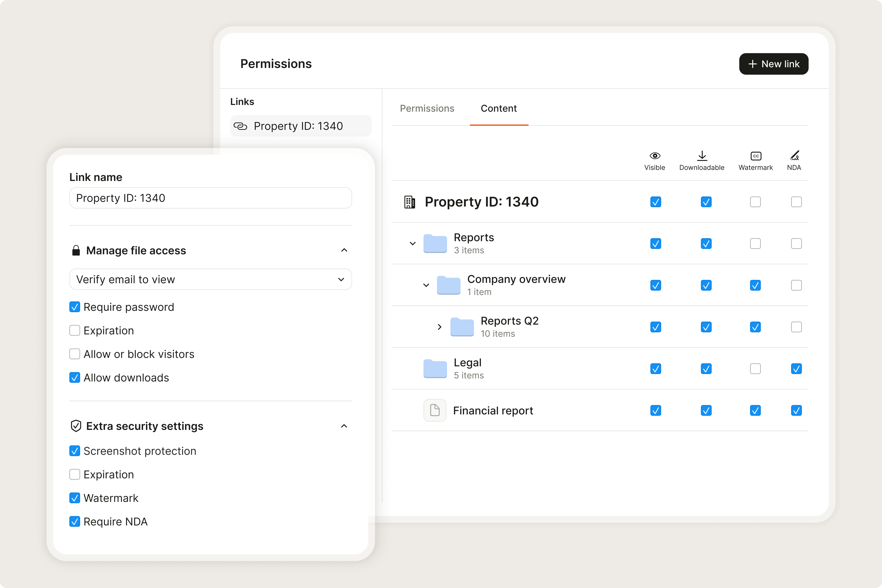Uncheck Downloadable for the Reports folder
This screenshot has height=588, width=882.
[x=706, y=244]
